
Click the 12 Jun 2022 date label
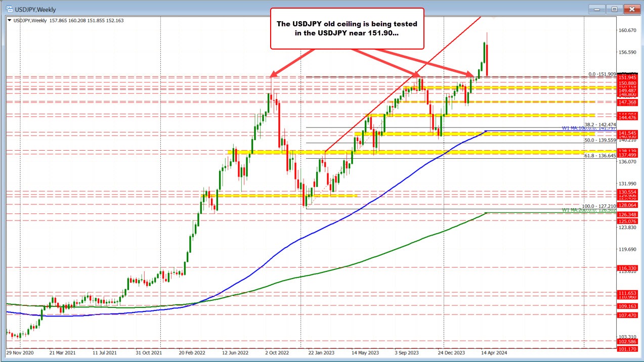236,352
